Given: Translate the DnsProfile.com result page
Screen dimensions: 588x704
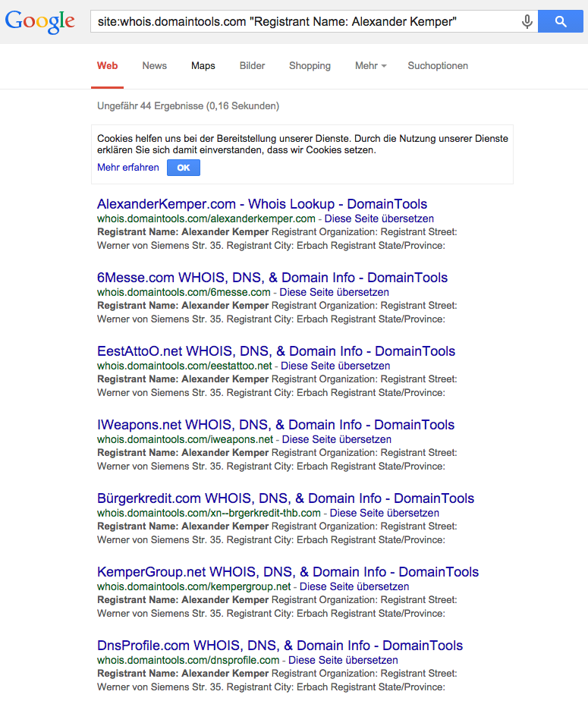Looking at the screenshot, I should pyautogui.click(x=343, y=660).
